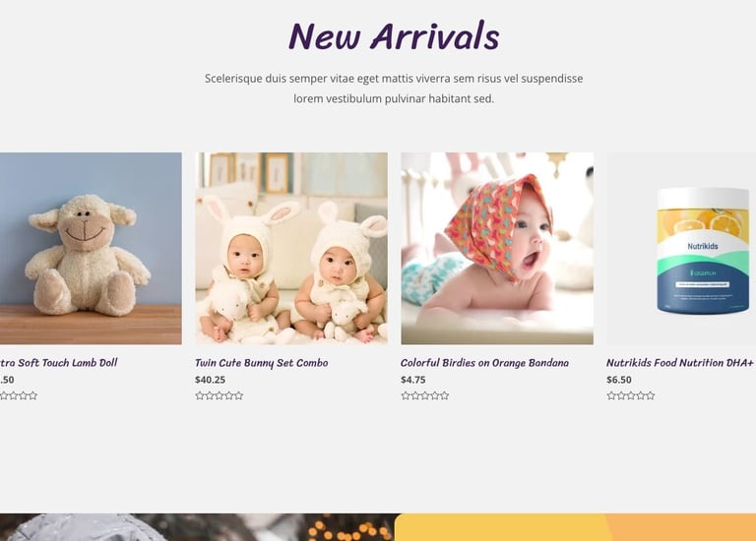
Task: Click the $6.50 price of Nutrikids
Action: point(619,380)
